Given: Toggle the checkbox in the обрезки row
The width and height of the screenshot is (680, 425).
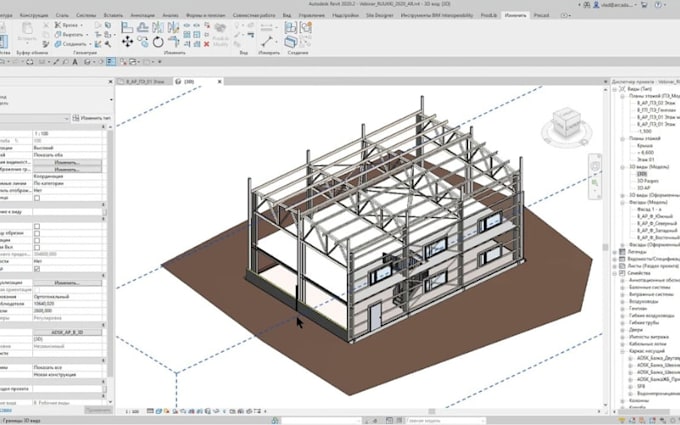Looking at the screenshot, I should tap(37, 233).
